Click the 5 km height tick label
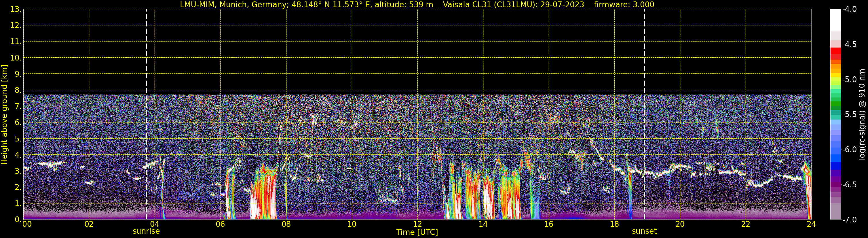This screenshot has height=238, width=868. 18,139
